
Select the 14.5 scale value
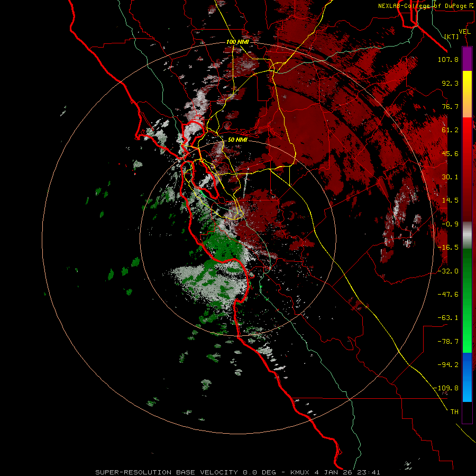pyautogui.click(x=450, y=200)
